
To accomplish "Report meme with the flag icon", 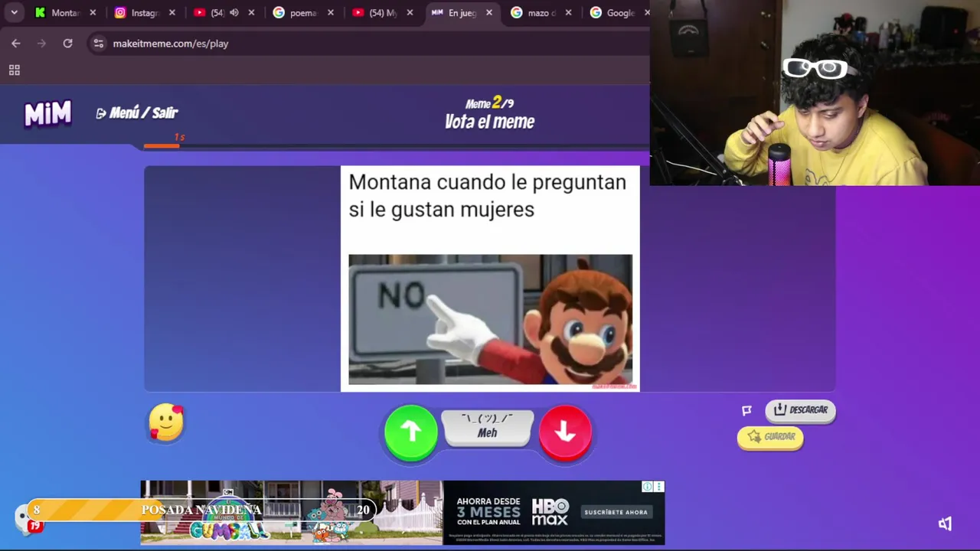I will 746,410.
